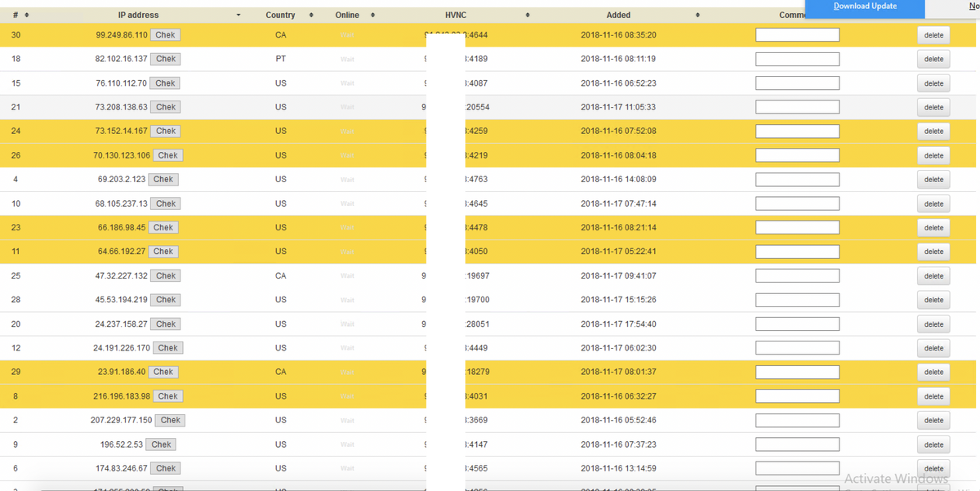Sort by Country column arrows
The width and height of the screenshot is (980, 491).
311,16
